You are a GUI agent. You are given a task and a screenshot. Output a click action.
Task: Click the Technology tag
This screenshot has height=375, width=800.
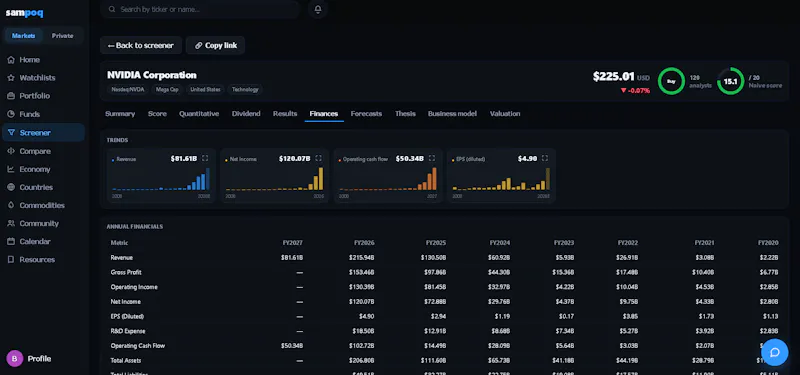pyautogui.click(x=245, y=89)
